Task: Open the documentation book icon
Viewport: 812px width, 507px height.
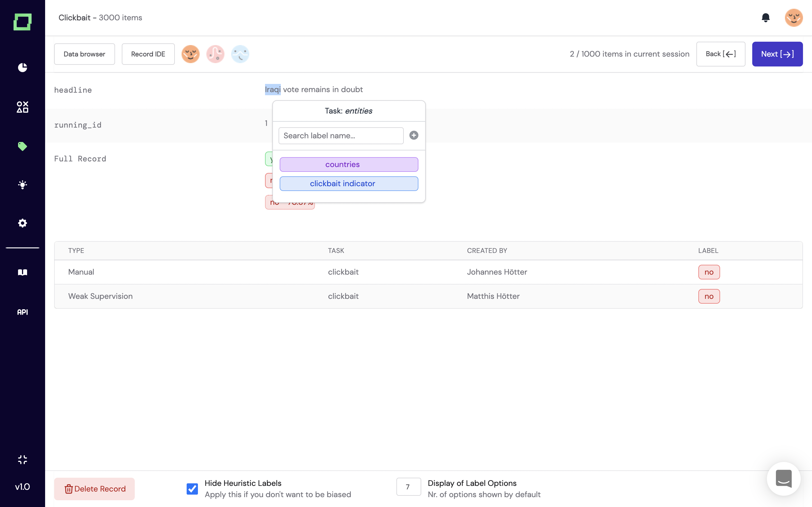Action: tap(23, 272)
